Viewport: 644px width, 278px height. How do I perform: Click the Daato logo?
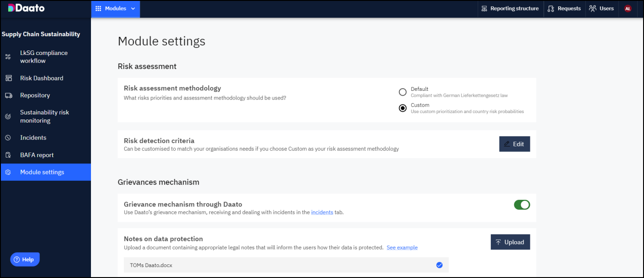click(x=26, y=8)
